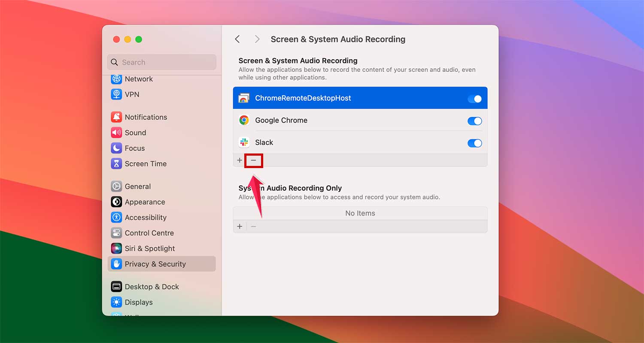Open Screen Time settings
Image resolution: width=644 pixels, height=343 pixels.
point(146,163)
